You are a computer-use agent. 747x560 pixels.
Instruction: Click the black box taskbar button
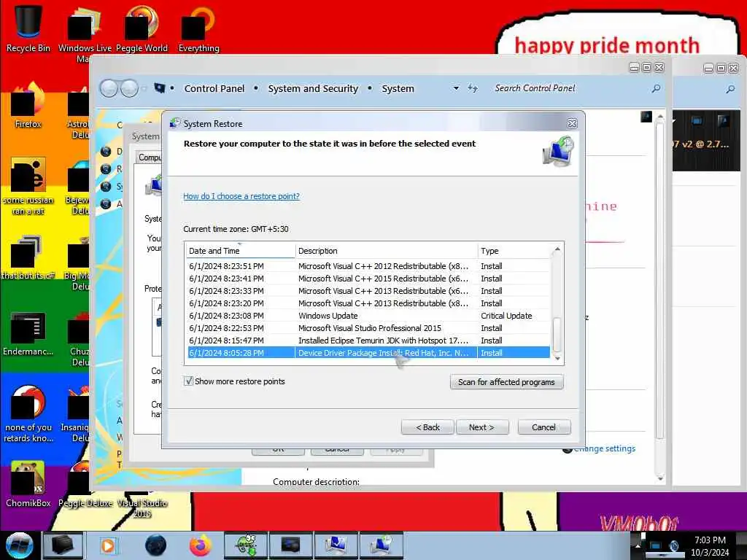click(x=63, y=545)
